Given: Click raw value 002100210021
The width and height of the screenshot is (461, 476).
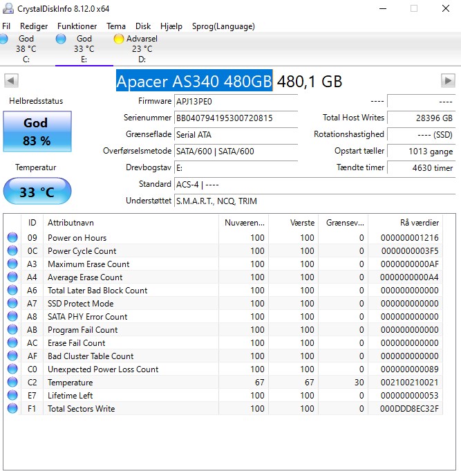Looking at the screenshot, I should coord(409,383).
